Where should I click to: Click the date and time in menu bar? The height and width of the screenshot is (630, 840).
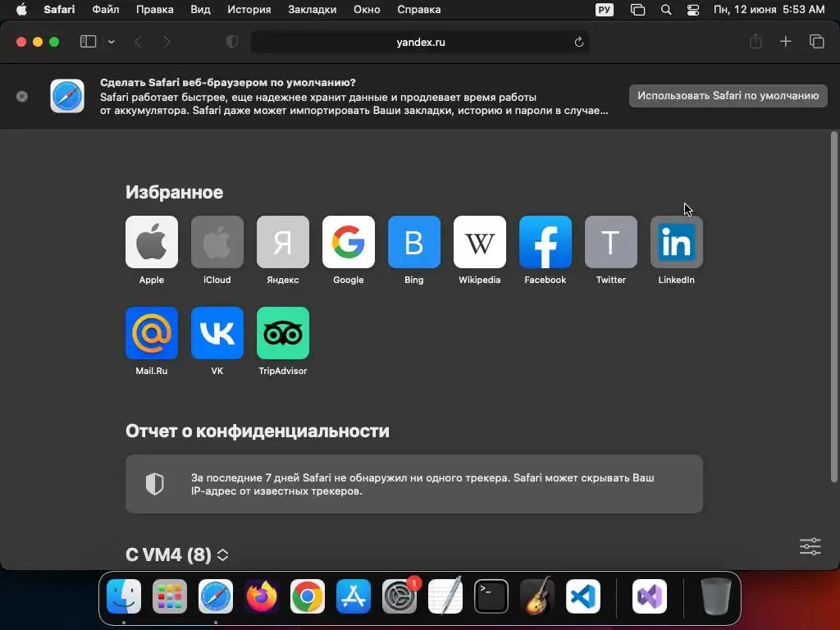769,10
